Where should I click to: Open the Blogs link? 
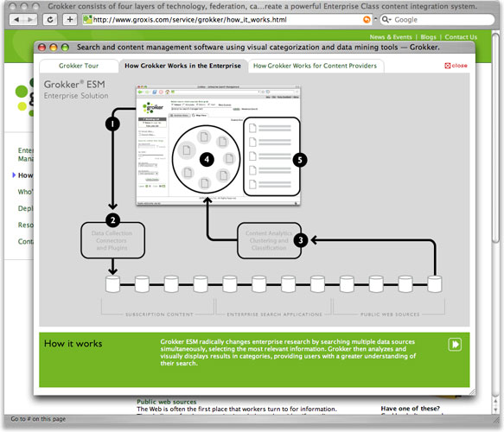428,37
